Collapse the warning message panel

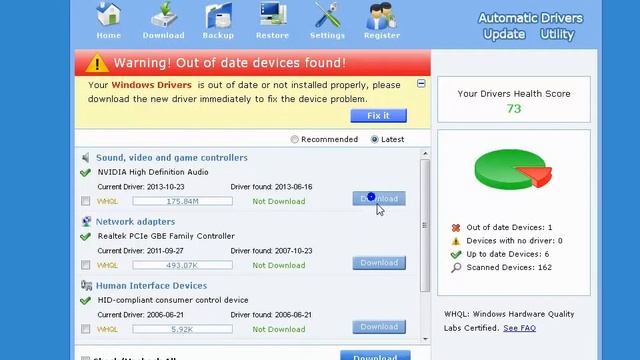click(x=421, y=84)
